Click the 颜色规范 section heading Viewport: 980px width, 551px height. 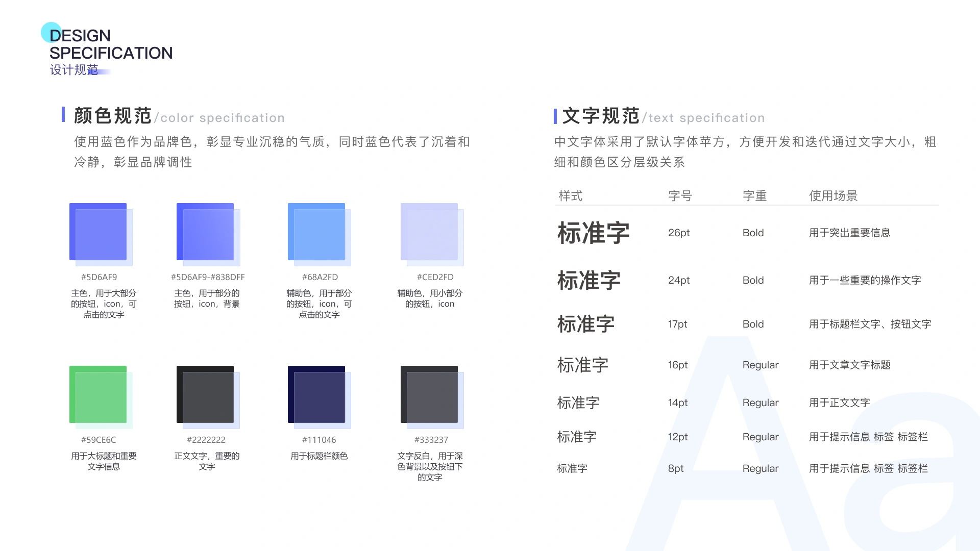[113, 116]
